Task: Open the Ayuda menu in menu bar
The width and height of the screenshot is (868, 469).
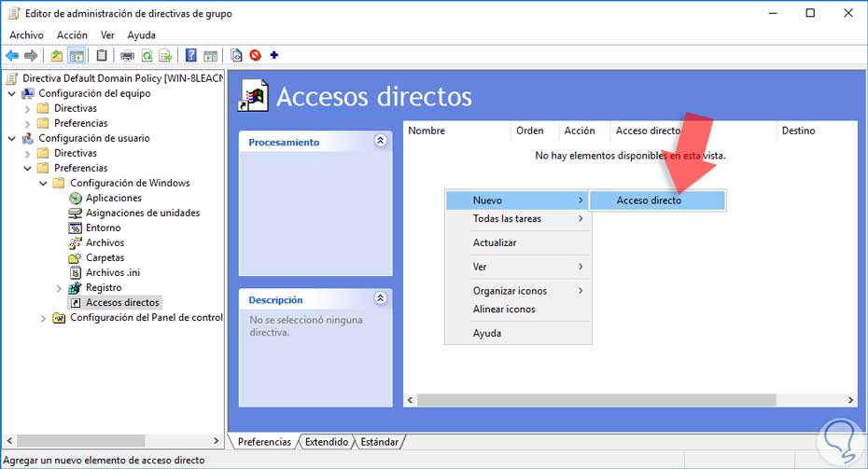Action: coord(141,34)
